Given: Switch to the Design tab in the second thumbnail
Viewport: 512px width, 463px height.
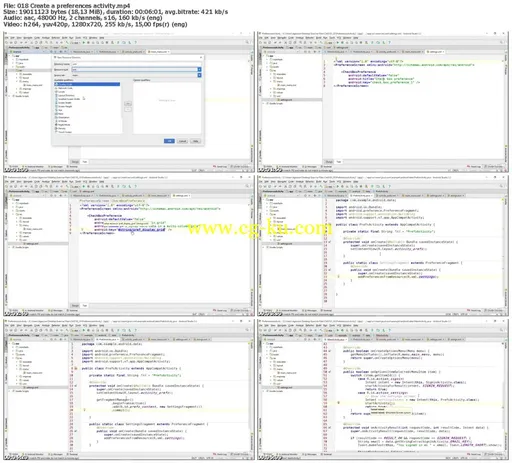Looking at the screenshot, I should tap(329, 162).
